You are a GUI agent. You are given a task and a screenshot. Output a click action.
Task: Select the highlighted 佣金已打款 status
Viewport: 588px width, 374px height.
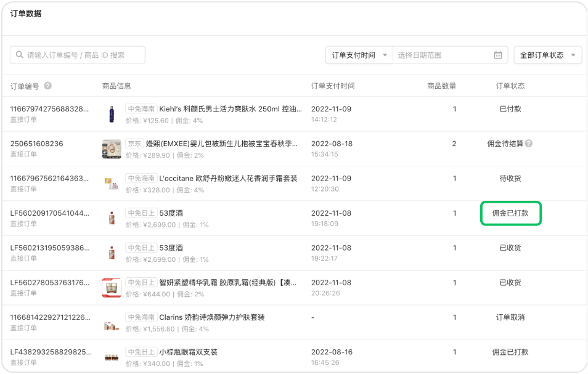click(510, 213)
